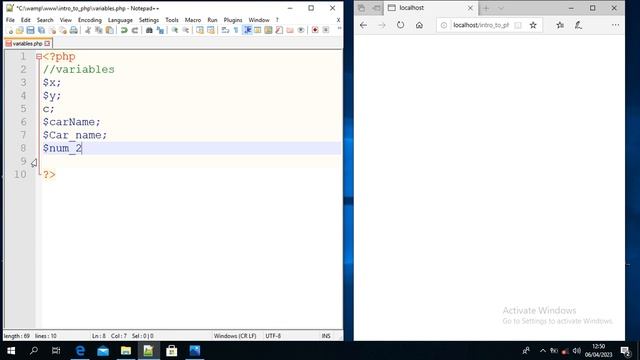The image size is (640, 360).
Task: Open a new tab in Edge
Action: [x=486, y=8]
